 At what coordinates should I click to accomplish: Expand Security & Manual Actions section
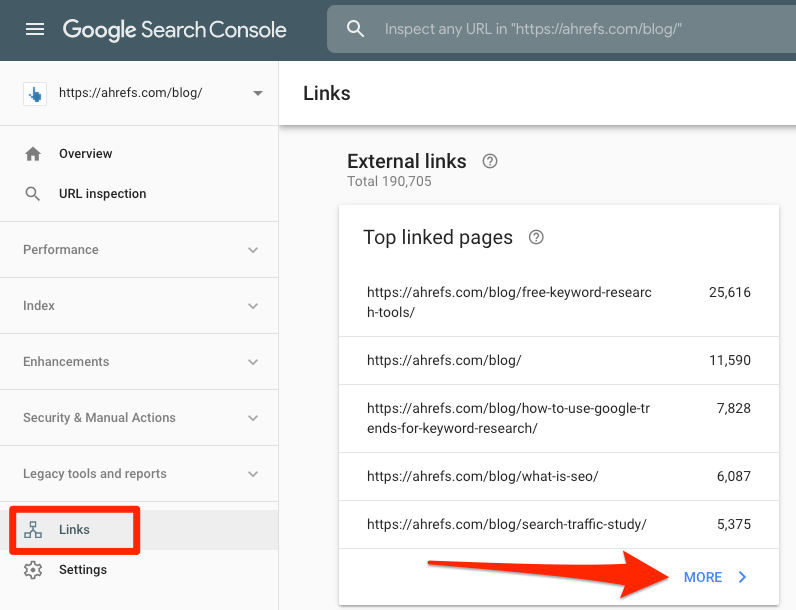pos(253,418)
